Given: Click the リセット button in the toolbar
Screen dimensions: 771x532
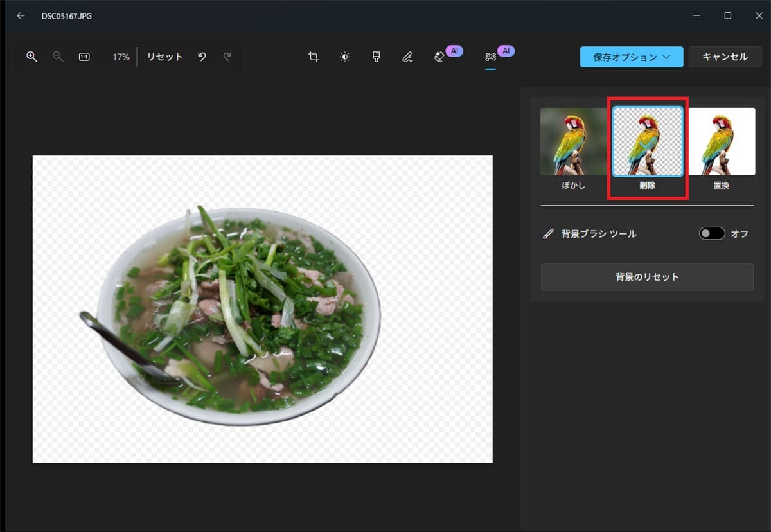Looking at the screenshot, I should coord(164,57).
